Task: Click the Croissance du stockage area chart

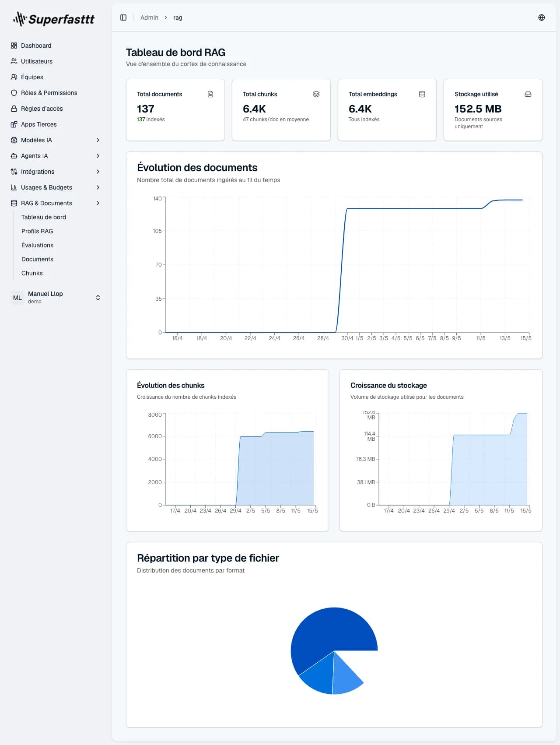Action: (x=453, y=460)
